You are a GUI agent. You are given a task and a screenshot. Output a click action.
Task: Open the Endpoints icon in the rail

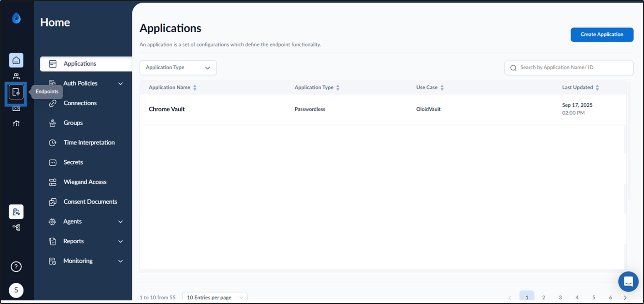pyautogui.click(x=16, y=92)
